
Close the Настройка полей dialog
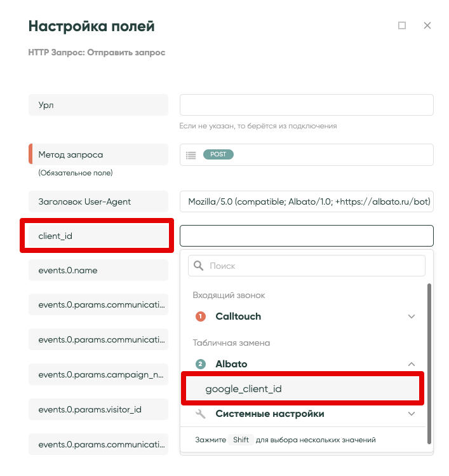427,26
